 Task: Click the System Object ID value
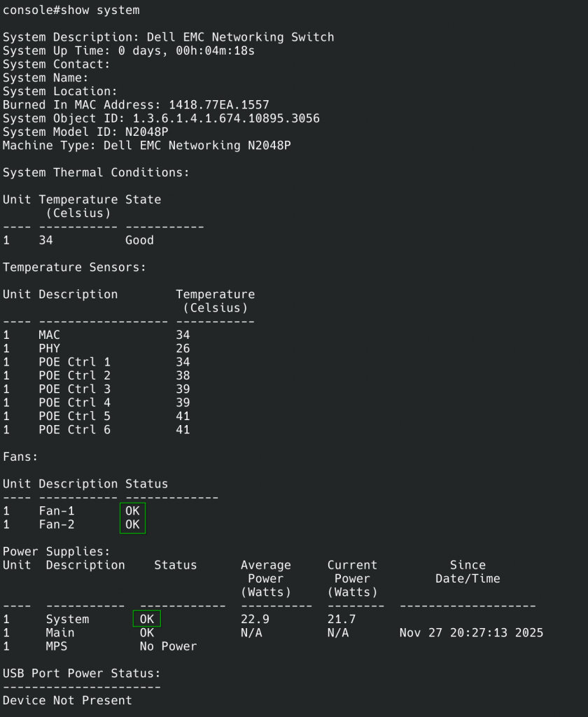click(226, 118)
